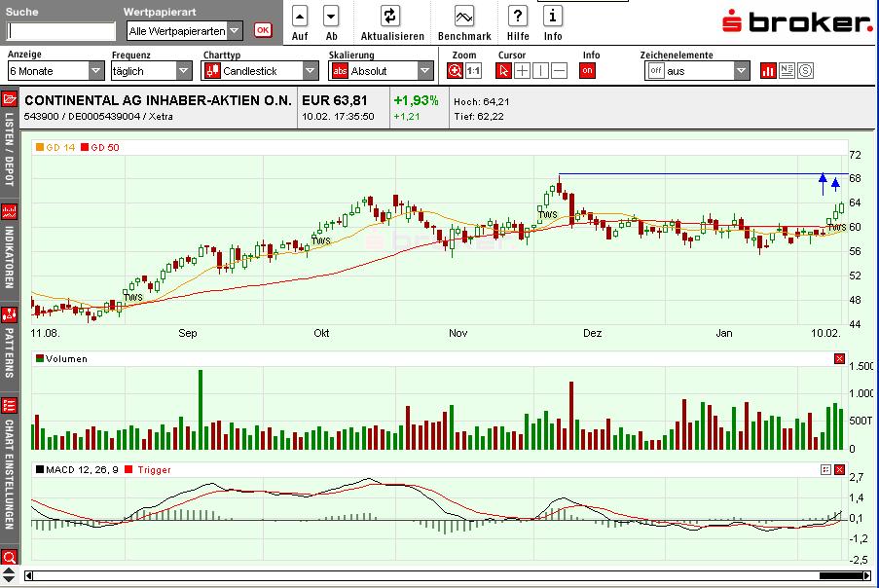
Task: Click the OK search button
Action: click(x=263, y=30)
